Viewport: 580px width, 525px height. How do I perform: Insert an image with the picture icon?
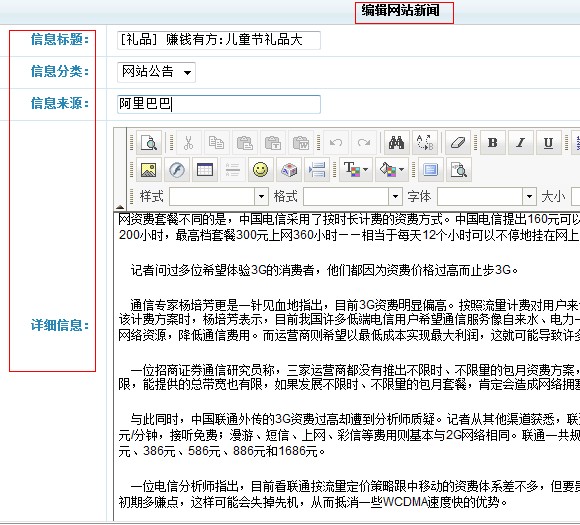pos(149,170)
